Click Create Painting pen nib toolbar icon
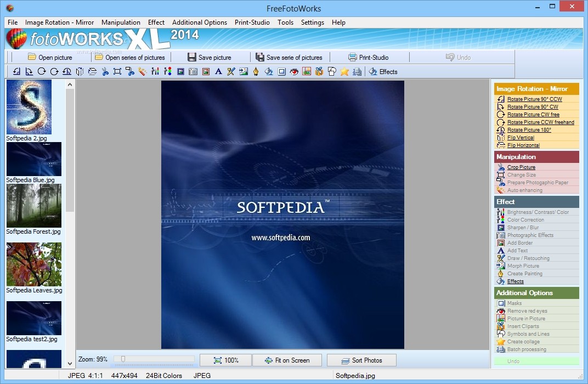The image size is (588, 384). (x=256, y=71)
